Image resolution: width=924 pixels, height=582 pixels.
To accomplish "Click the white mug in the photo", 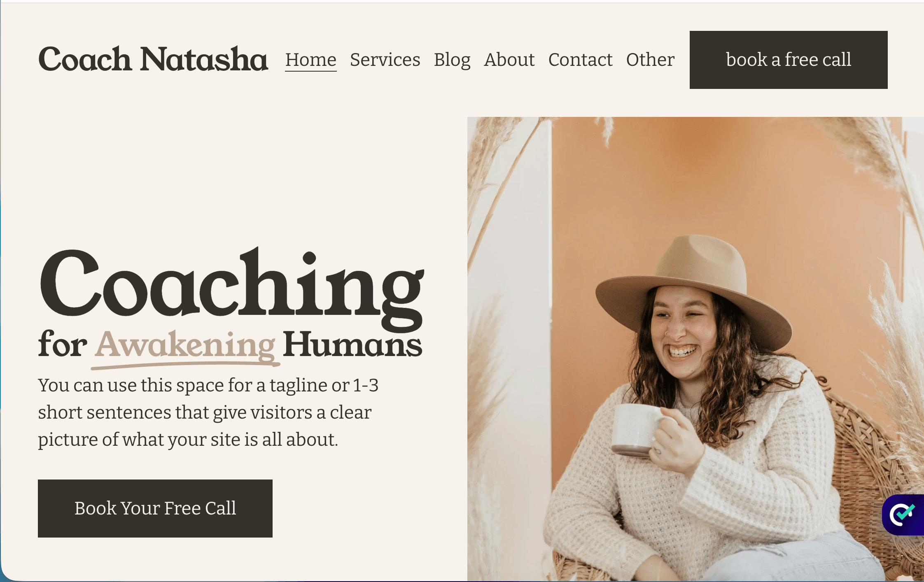I will tap(636, 430).
